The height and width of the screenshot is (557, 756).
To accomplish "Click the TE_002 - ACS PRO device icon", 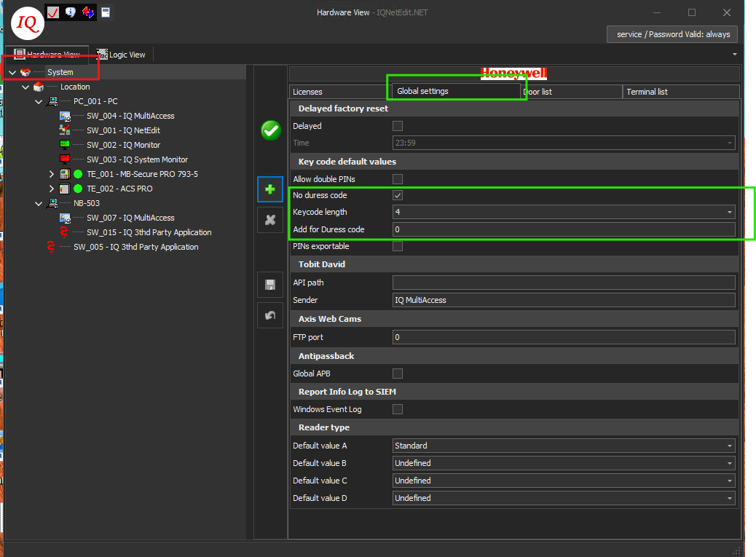I will pos(65,189).
